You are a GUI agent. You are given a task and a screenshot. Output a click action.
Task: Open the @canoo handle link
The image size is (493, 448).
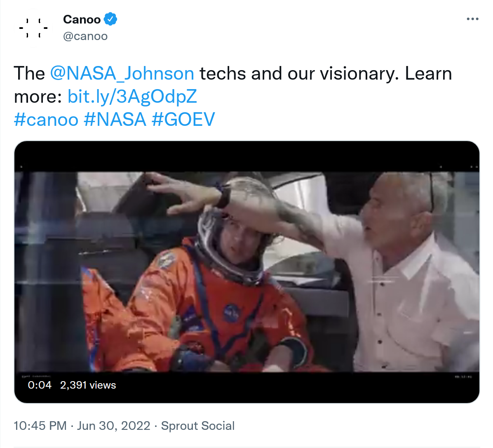pyautogui.click(x=85, y=36)
